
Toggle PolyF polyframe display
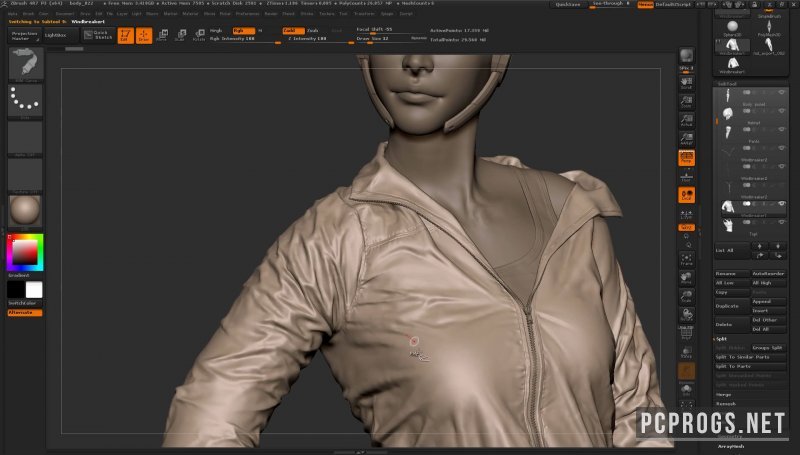[686, 333]
